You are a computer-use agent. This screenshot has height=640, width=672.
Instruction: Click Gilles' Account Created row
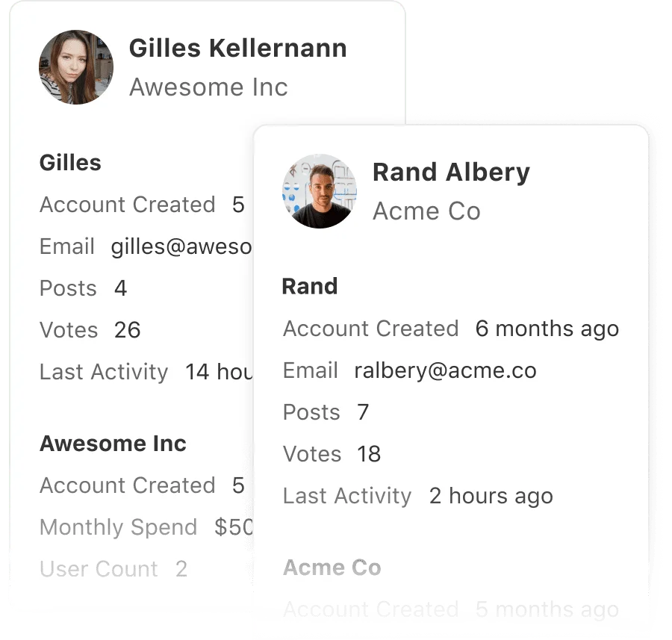pos(127,204)
